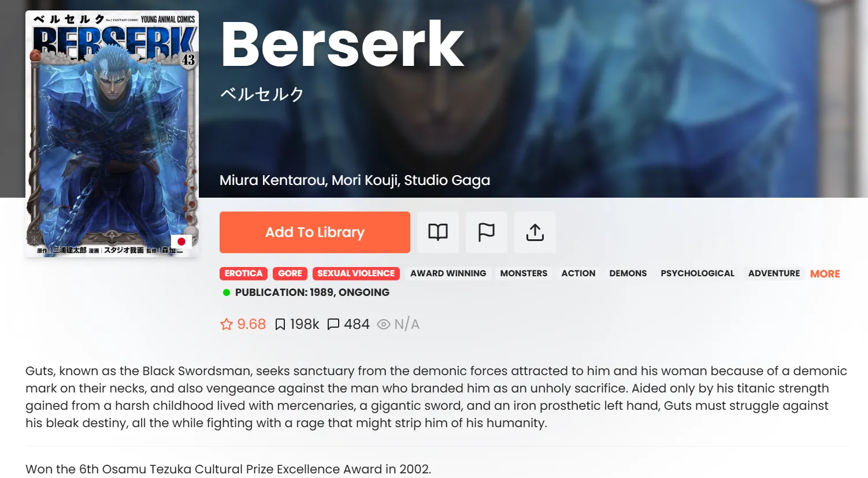The image size is (868, 478).
Task: Select the GORE tag
Action: (x=290, y=273)
